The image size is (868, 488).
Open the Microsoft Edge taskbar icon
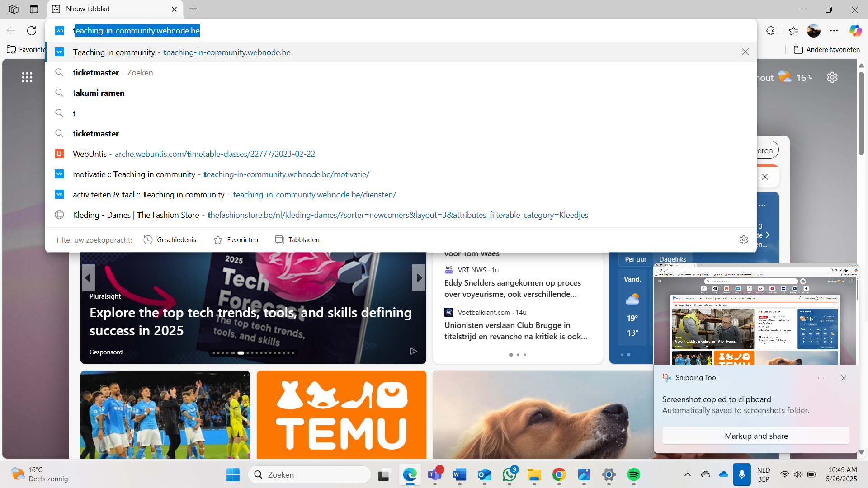point(410,474)
